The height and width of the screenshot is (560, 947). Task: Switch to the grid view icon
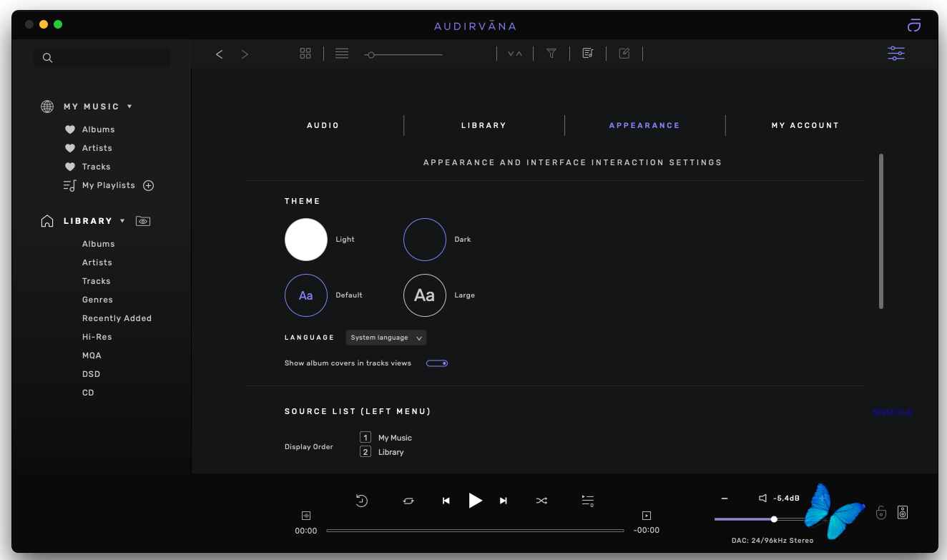click(305, 54)
